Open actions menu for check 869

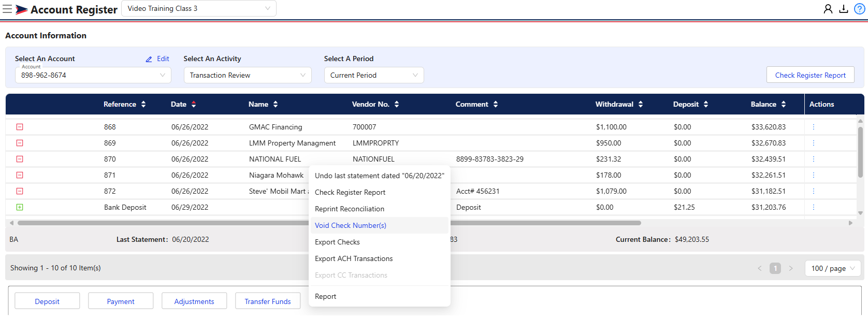tap(814, 143)
